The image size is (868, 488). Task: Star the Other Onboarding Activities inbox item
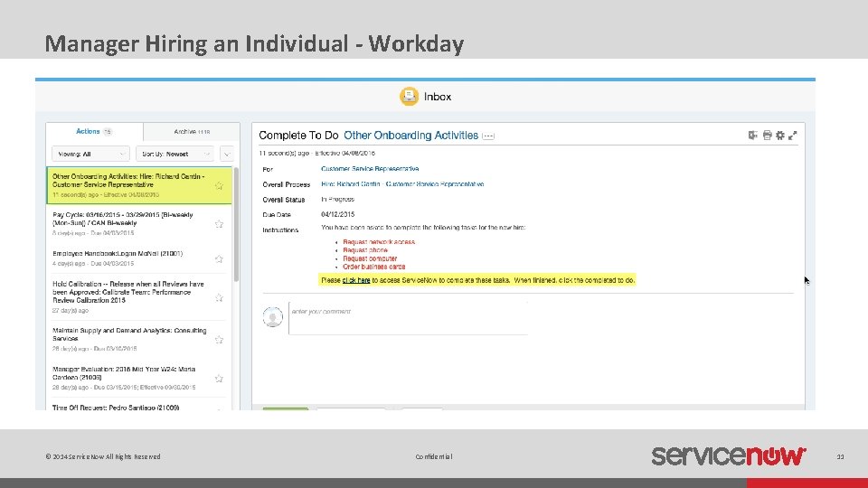[x=219, y=185]
